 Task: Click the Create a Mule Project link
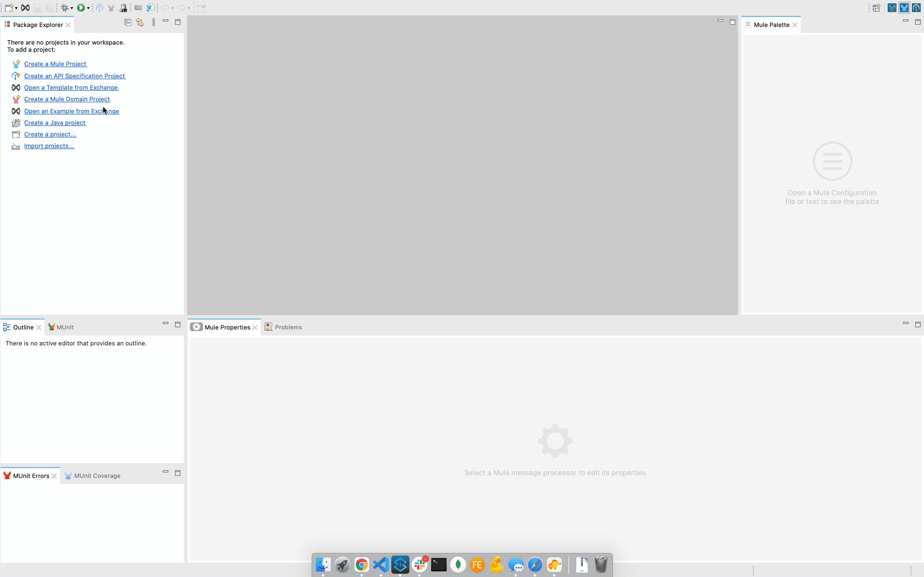click(x=55, y=64)
